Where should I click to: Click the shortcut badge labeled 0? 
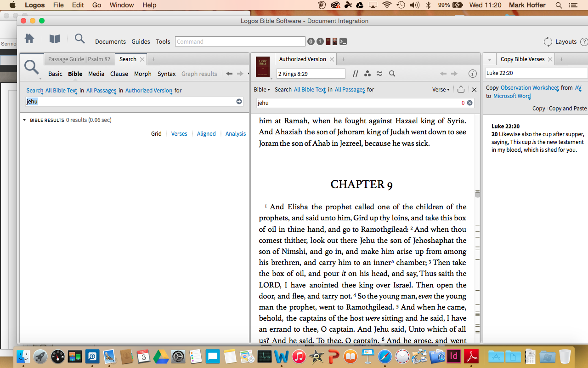[x=311, y=41]
